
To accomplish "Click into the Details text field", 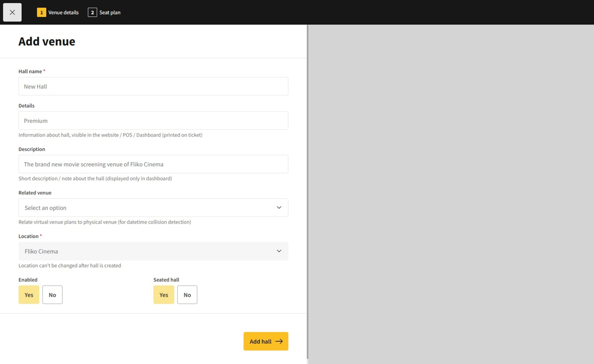I will click(153, 121).
